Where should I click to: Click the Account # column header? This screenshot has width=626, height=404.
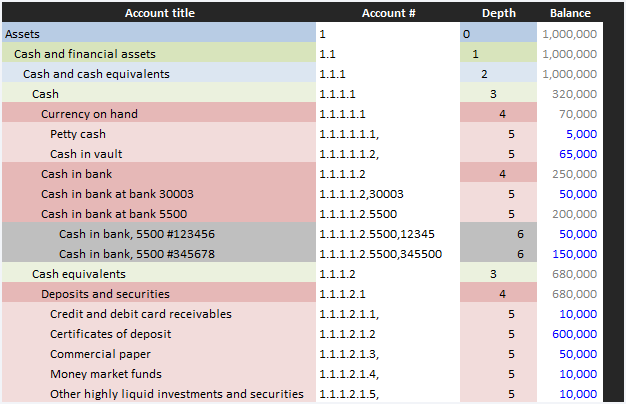pos(388,13)
